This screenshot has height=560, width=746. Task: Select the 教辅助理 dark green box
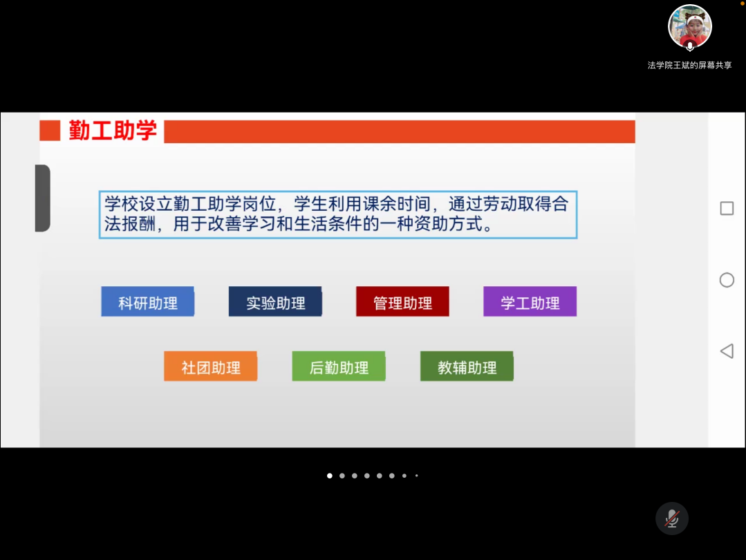pos(467,366)
